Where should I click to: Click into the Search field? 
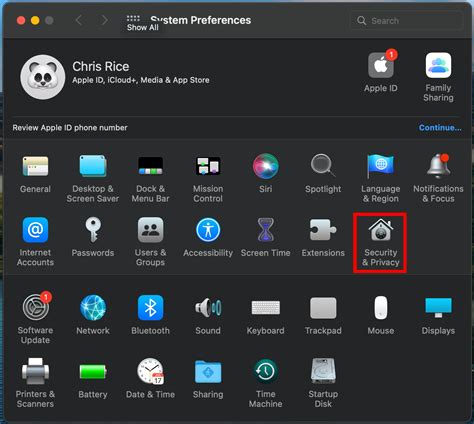tap(407, 21)
